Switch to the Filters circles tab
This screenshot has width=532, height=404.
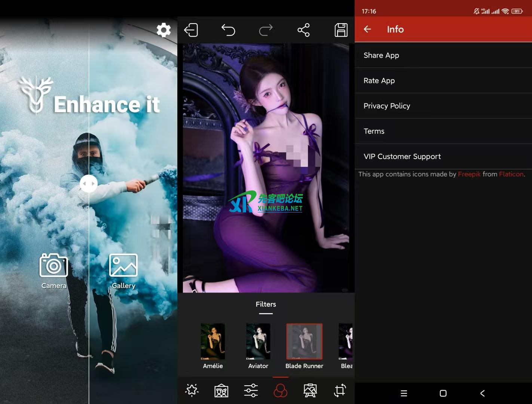coord(280,391)
